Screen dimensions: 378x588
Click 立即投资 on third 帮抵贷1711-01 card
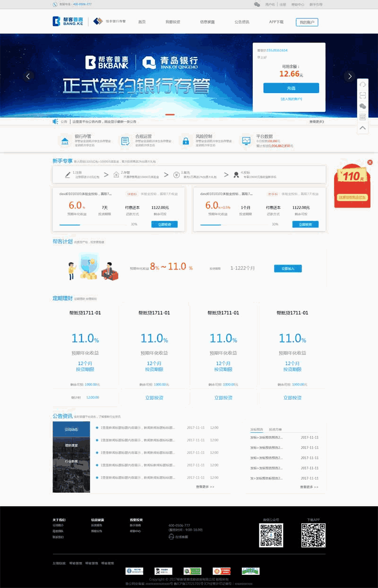click(223, 398)
